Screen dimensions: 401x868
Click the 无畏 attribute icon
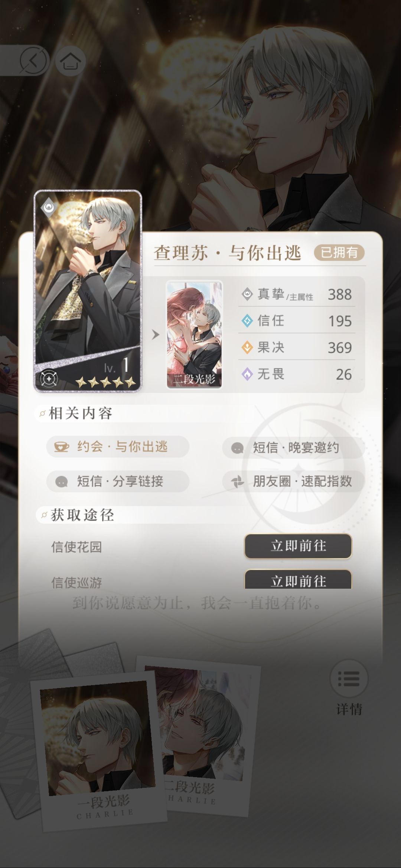247,374
